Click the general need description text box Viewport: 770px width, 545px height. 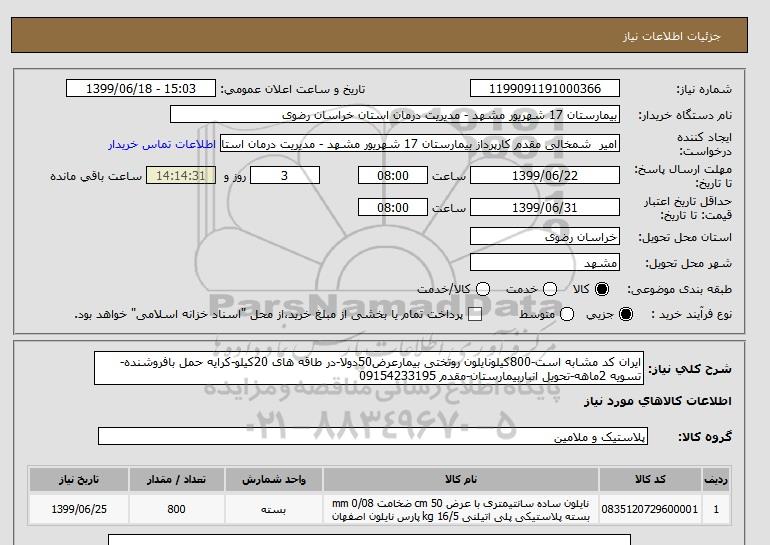click(x=369, y=368)
